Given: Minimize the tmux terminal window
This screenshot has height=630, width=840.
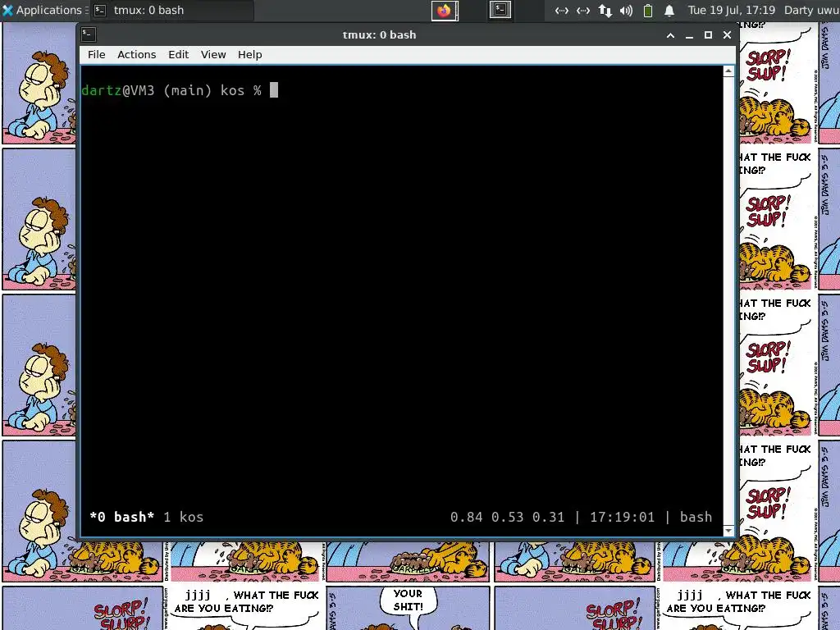Looking at the screenshot, I should tap(689, 35).
